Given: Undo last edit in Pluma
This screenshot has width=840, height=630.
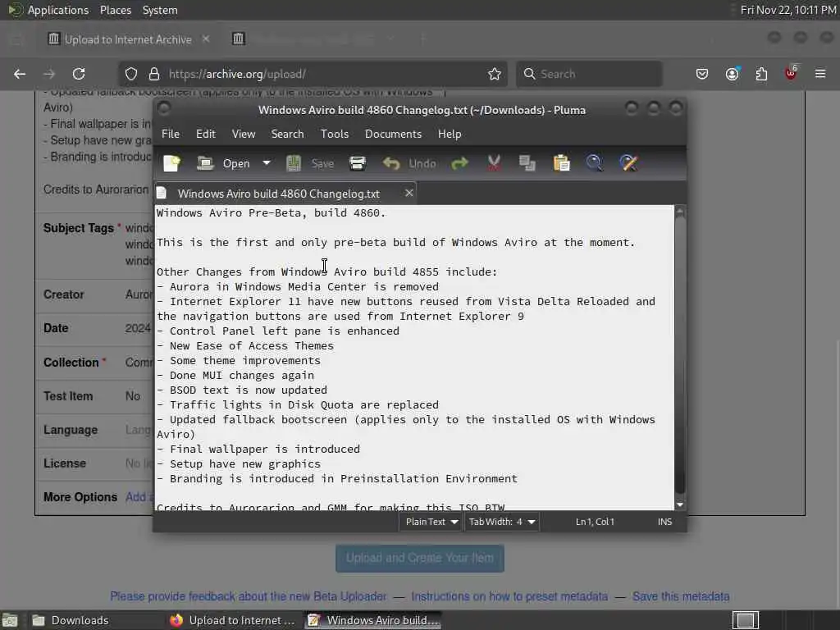Looking at the screenshot, I should point(409,163).
